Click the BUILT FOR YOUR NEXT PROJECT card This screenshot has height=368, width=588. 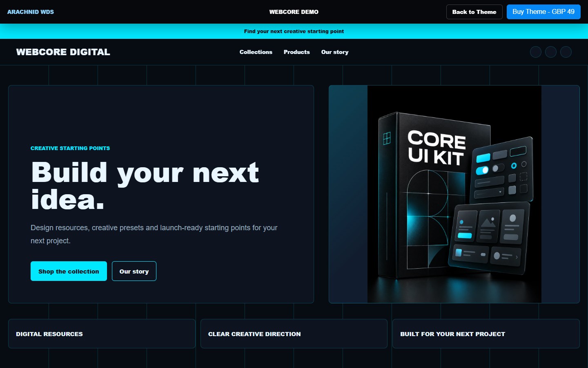point(486,334)
